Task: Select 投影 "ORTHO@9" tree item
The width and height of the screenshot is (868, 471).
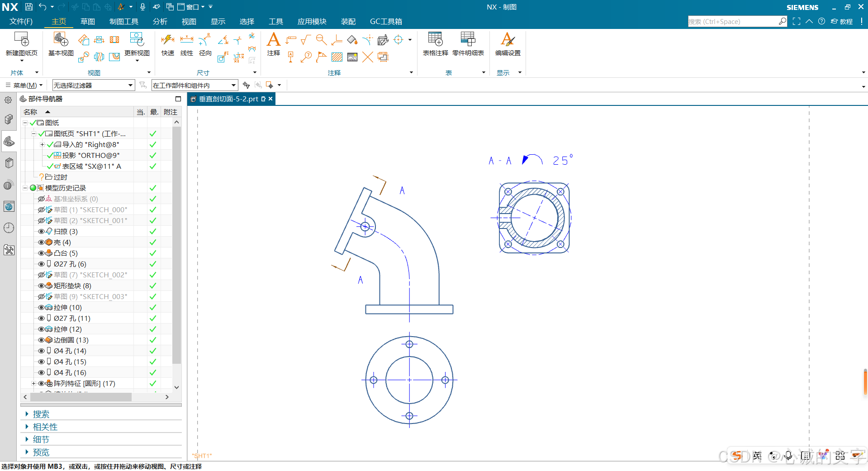Action: click(90, 155)
